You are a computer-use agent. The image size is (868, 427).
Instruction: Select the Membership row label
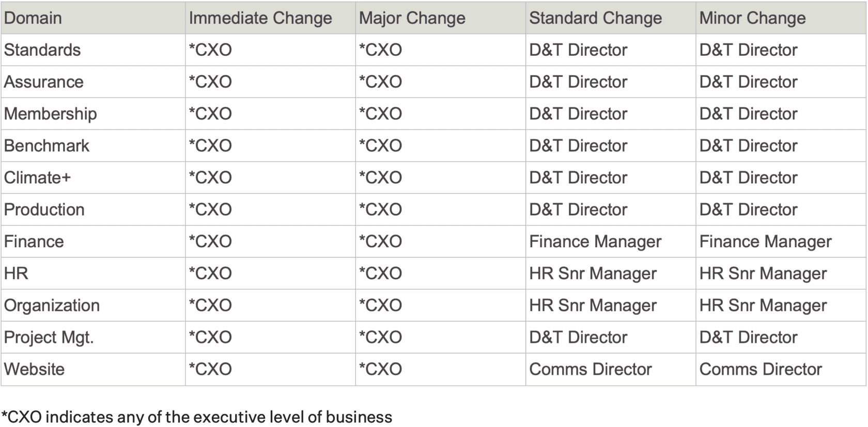pyautogui.click(x=51, y=114)
